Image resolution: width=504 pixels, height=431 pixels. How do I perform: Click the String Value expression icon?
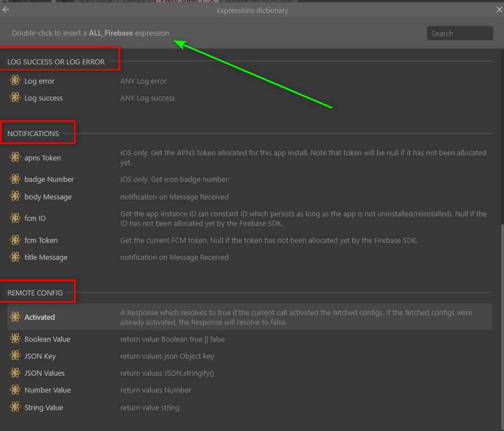[x=15, y=407]
